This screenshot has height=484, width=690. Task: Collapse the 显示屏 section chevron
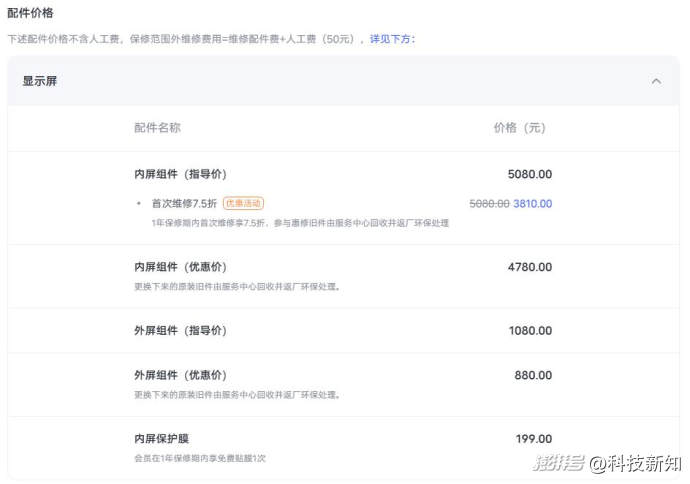(656, 81)
